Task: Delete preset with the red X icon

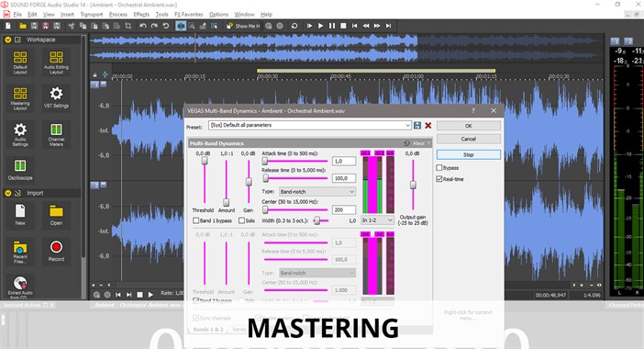Action: [x=428, y=126]
